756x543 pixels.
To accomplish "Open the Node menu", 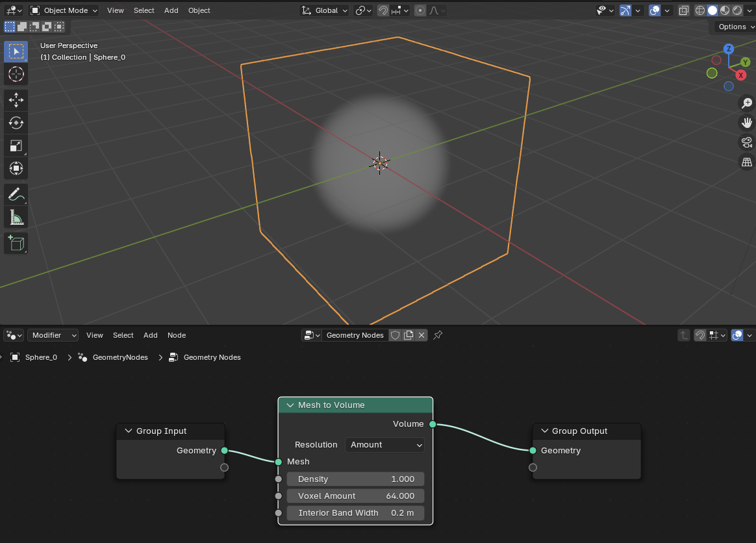I will coord(177,335).
